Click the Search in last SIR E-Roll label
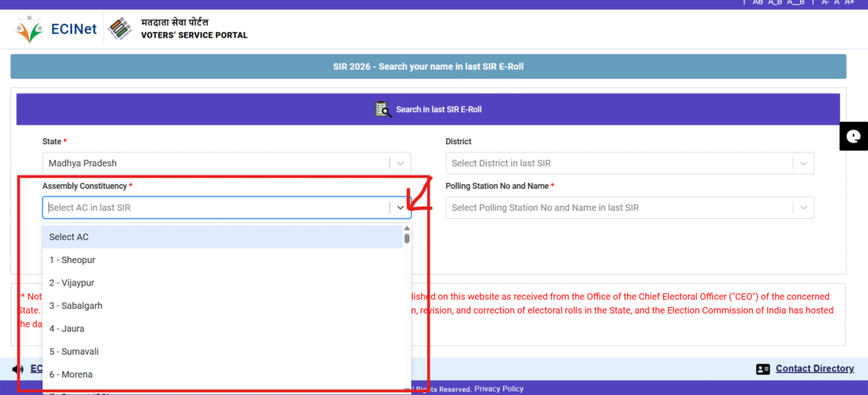868x395 pixels. [x=439, y=109]
